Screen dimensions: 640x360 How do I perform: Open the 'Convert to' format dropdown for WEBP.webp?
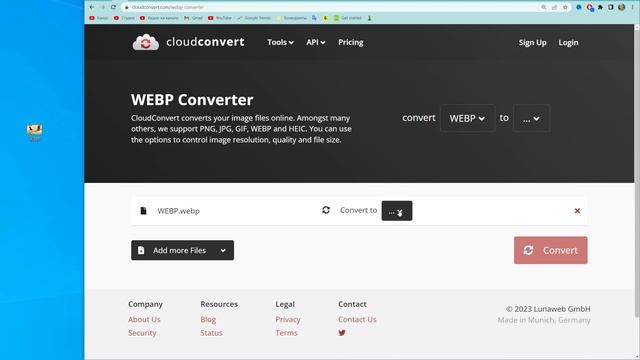point(397,211)
